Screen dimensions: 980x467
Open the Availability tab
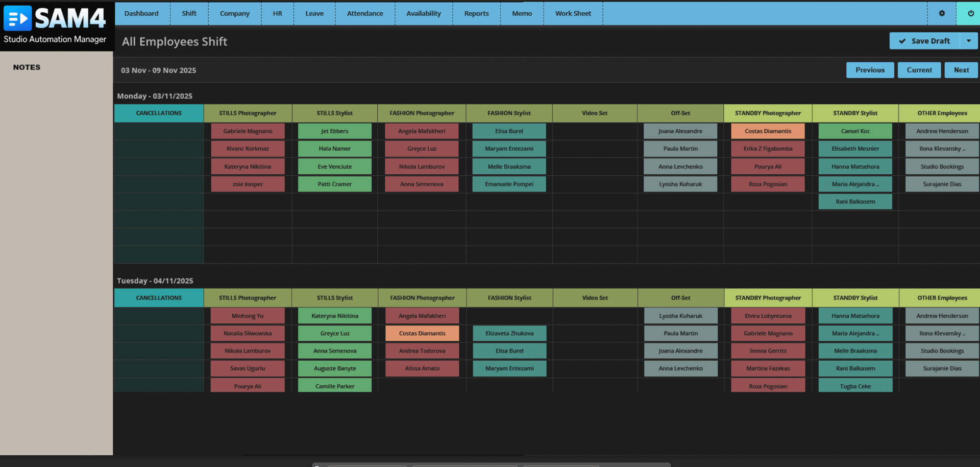point(423,13)
